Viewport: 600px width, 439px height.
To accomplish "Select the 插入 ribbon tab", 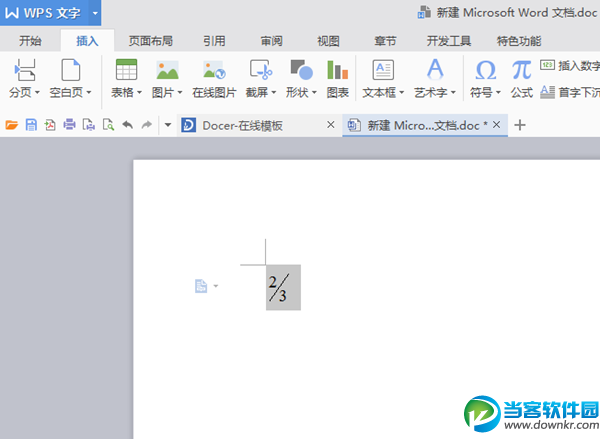I will [x=87, y=41].
